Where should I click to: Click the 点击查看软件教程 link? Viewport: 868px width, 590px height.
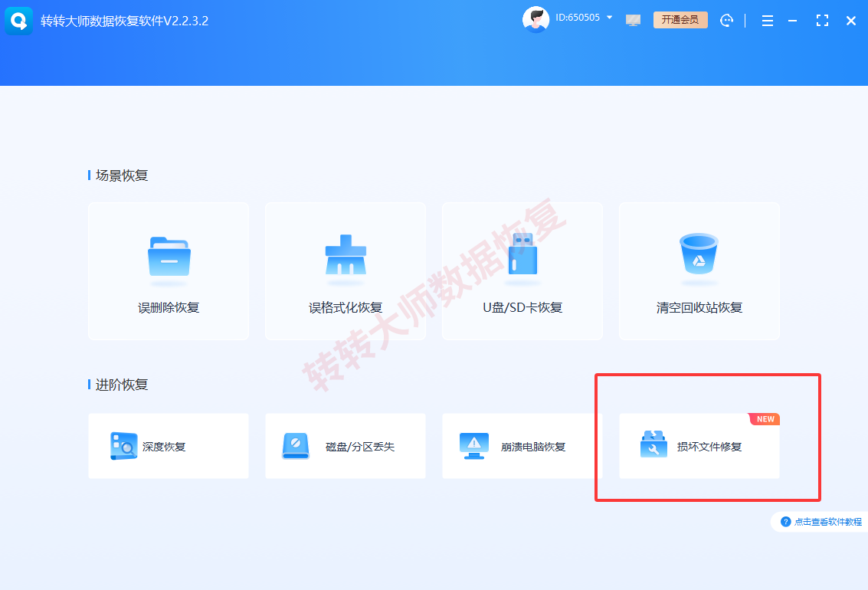(828, 522)
